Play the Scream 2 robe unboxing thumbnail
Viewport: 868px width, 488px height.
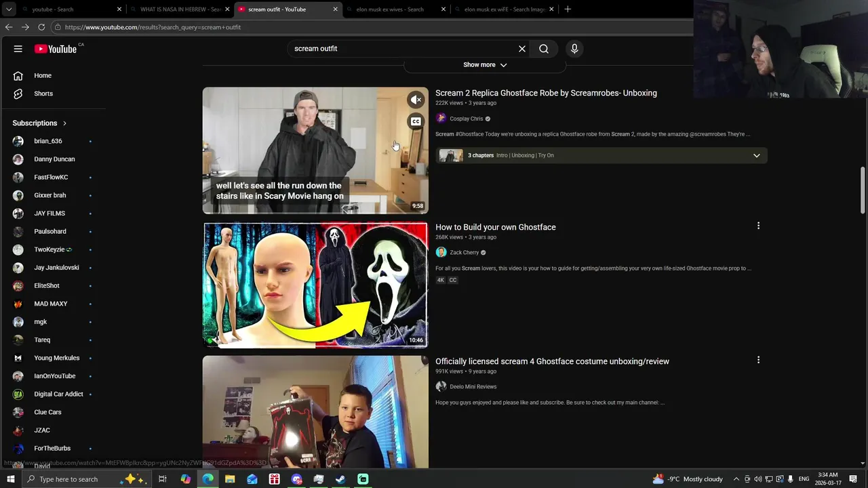point(315,150)
